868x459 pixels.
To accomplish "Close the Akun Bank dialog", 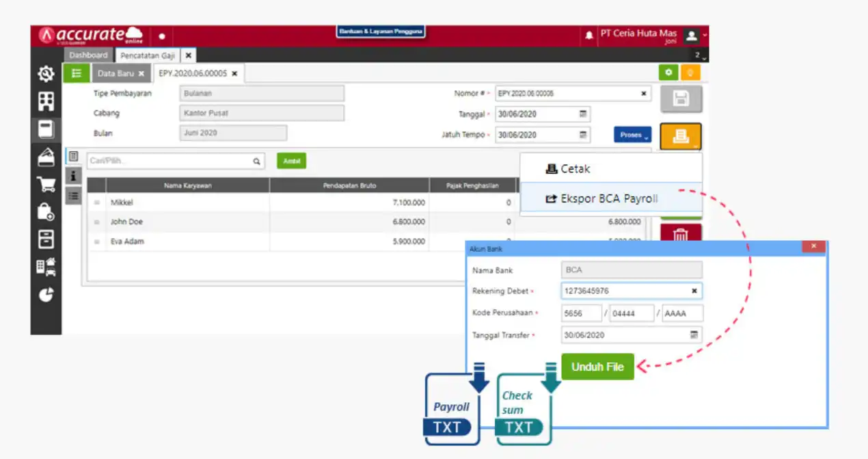I will click(x=813, y=246).
